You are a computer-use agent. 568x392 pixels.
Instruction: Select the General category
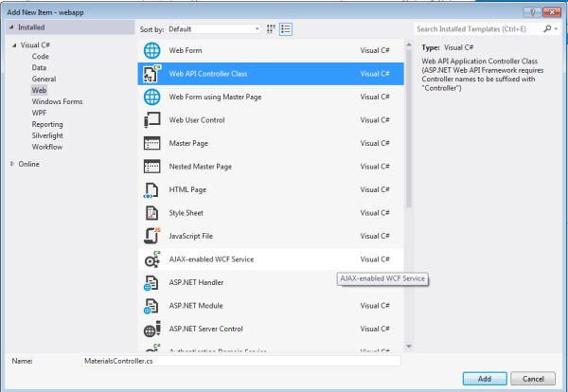[x=44, y=79]
